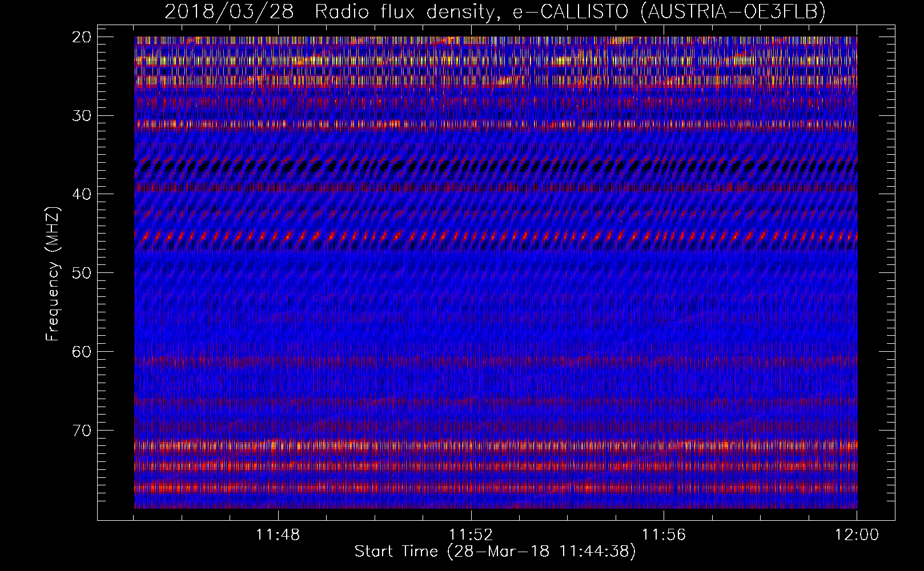924x571 pixels.
Task: Click the '60' frequency tick label
Action: pos(82,352)
